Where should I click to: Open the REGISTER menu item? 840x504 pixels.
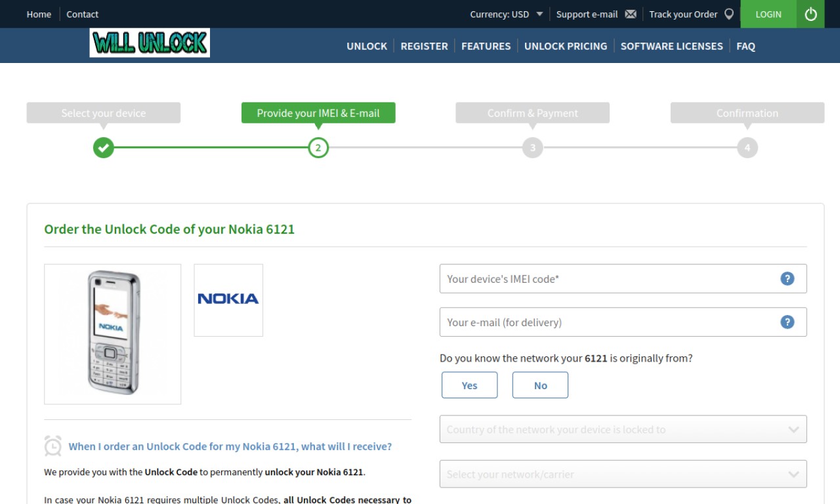pyautogui.click(x=424, y=46)
